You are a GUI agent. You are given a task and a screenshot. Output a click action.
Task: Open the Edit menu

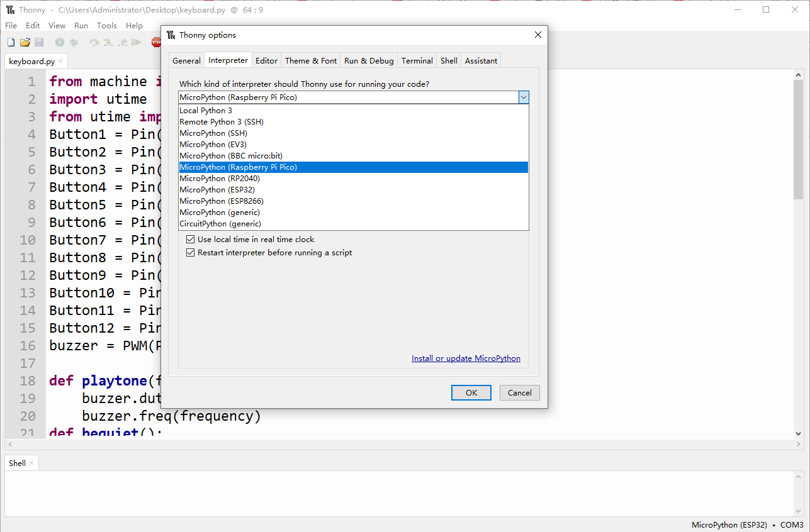(x=33, y=26)
